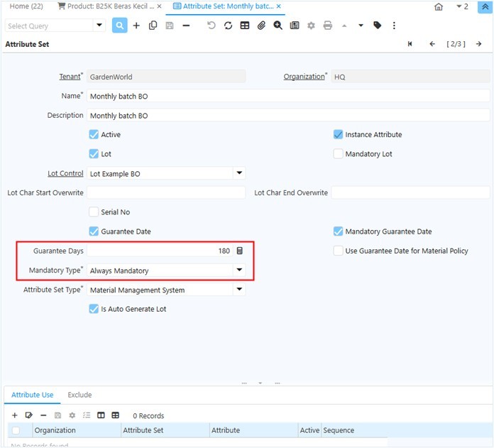The height and width of the screenshot is (448, 494).
Task: Click the Home icon at top right
Action: 439,7
